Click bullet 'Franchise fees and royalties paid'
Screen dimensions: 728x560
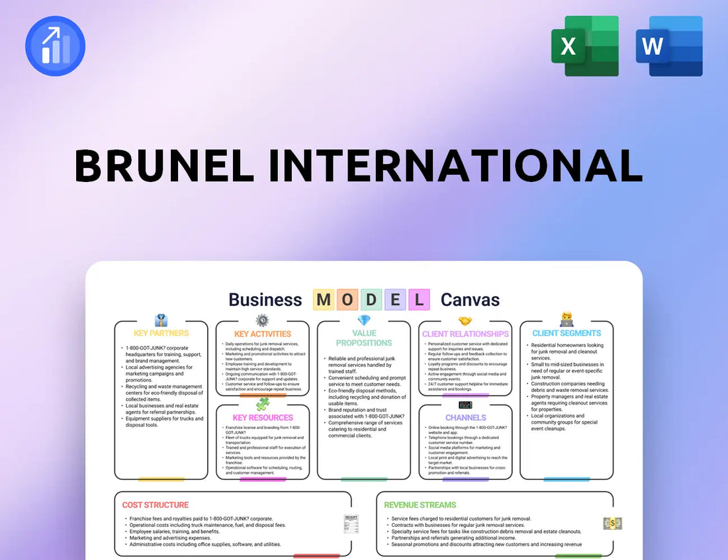point(200,519)
